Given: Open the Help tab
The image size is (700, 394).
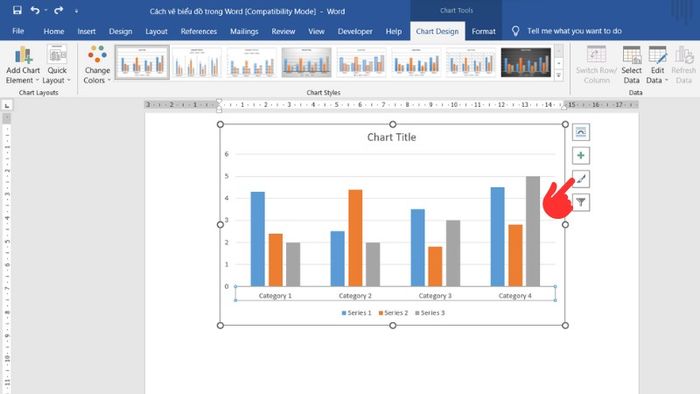Looking at the screenshot, I should tap(393, 31).
